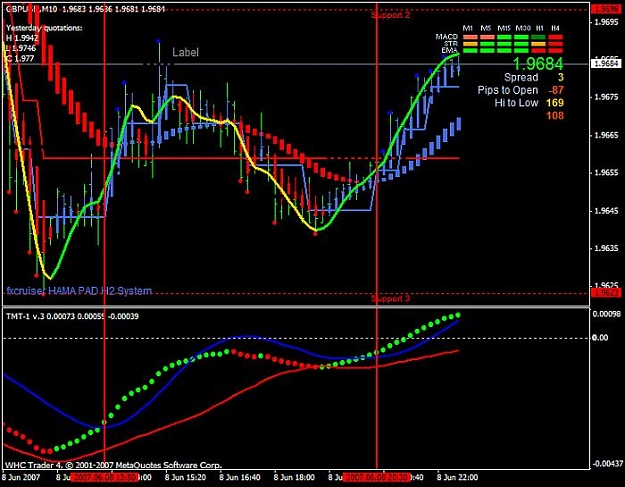The height and width of the screenshot is (487, 625).
Task: Click the large green 1.9684 price
Action: click(x=538, y=64)
